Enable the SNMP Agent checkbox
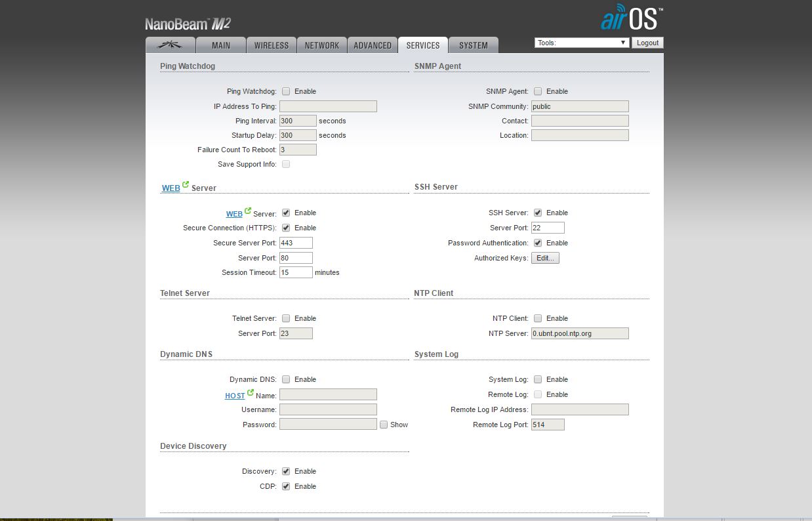The image size is (812, 521). (538, 91)
